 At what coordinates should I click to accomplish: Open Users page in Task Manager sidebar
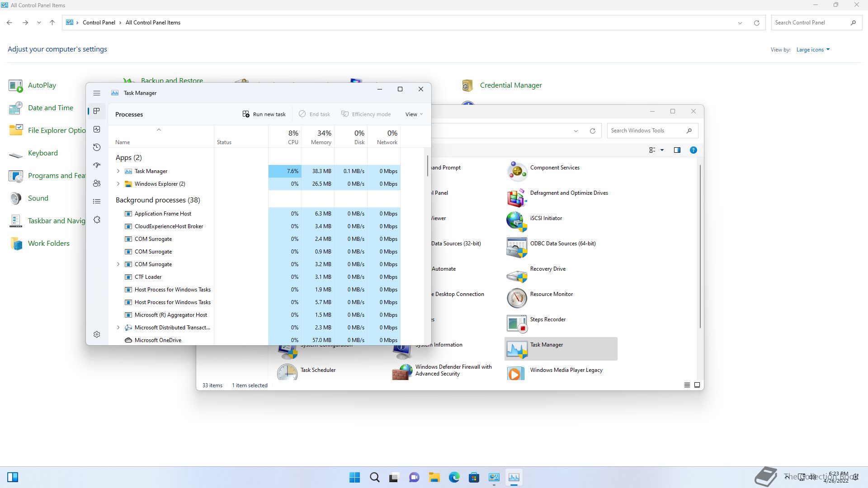(x=97, y=183)
